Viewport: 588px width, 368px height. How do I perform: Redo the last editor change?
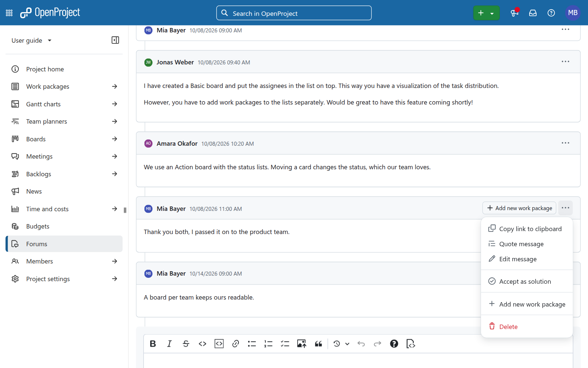point(377,344)
